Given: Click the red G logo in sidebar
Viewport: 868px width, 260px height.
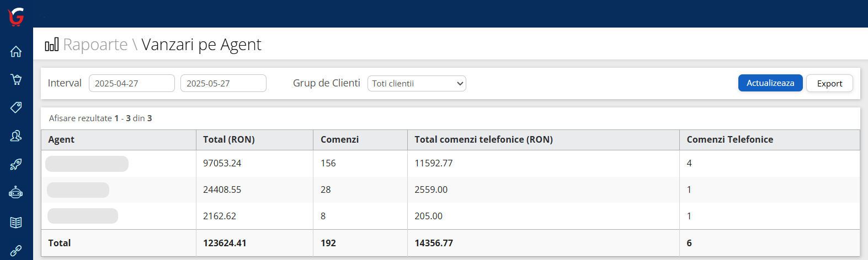Looking at the screenshot, I should [x=16, y=17].
